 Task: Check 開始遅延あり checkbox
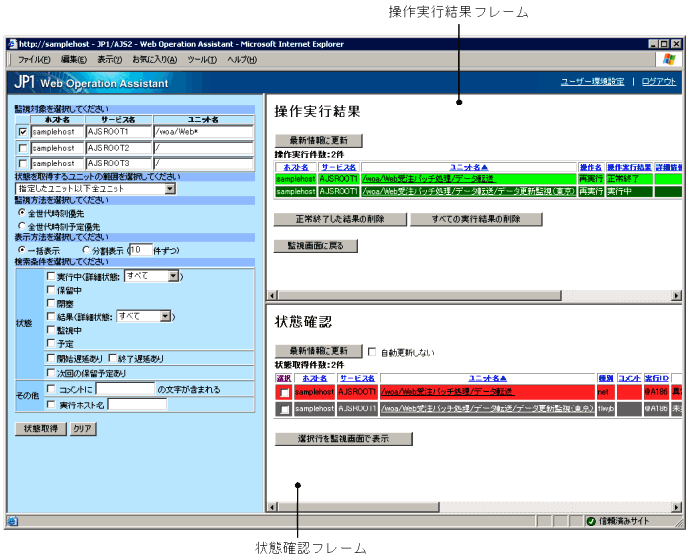tap(51, 358)
